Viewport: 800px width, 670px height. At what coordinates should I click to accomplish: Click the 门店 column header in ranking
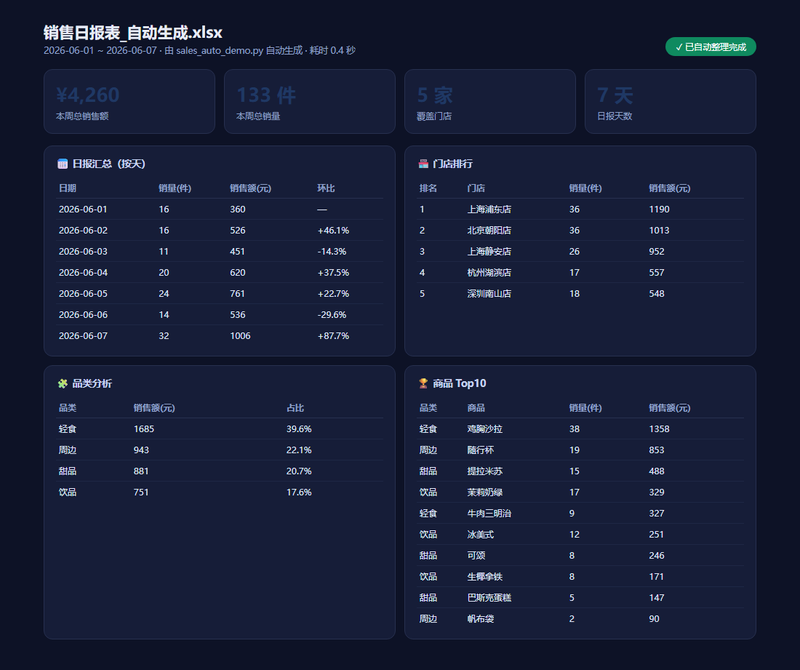pos(476,188)
